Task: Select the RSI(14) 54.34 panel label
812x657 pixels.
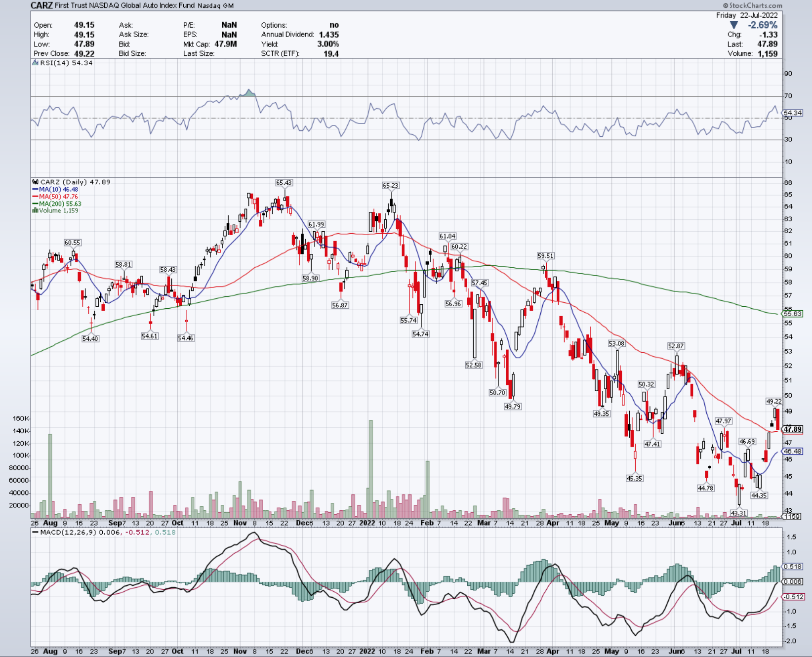Action: 66,63
